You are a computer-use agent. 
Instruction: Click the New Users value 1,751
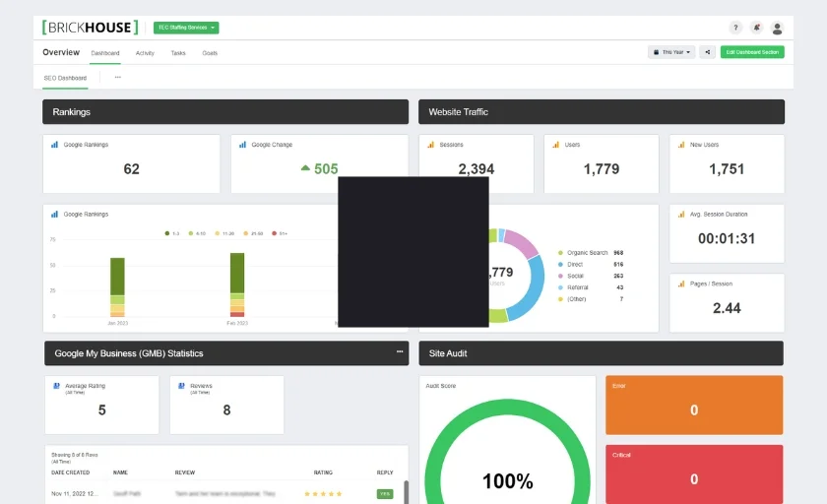point(727,169)
